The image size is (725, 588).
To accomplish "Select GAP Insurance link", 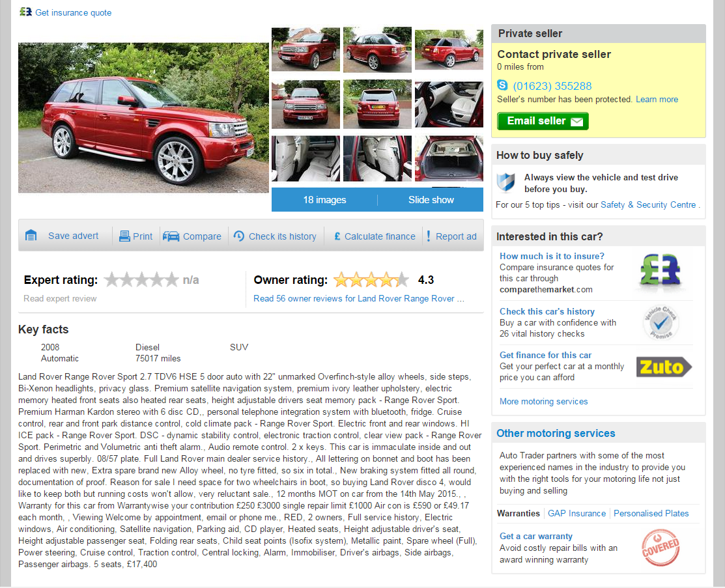I will click(576, 513).
